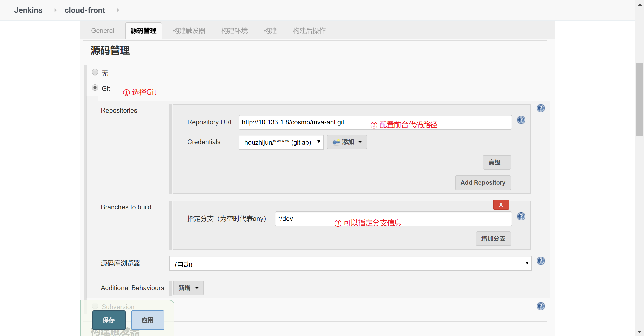Click help icon in Subversion row
This screenshot has width=644, height=336.
click(x=541, y=306)
